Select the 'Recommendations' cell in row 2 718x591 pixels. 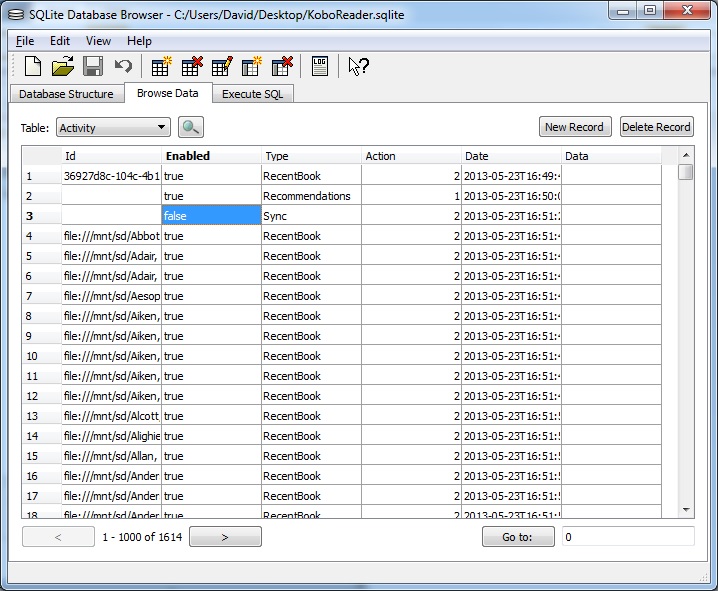pyautogui.click(x=311, y=195)
